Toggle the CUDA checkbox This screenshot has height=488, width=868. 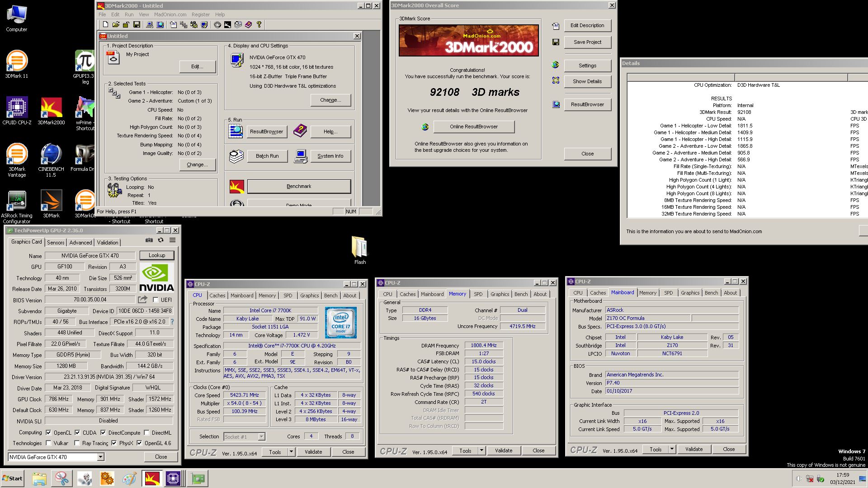click(x=77, y=432)
